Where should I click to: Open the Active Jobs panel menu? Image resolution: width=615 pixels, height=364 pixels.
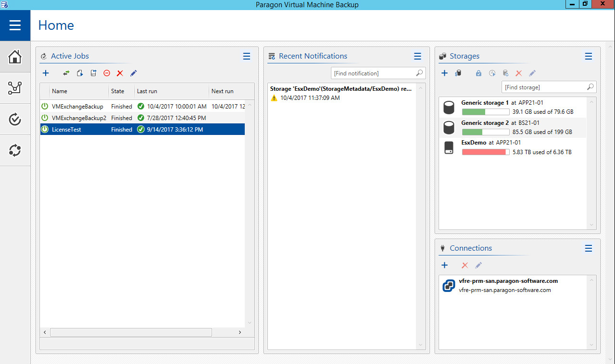tap(247, 56)
